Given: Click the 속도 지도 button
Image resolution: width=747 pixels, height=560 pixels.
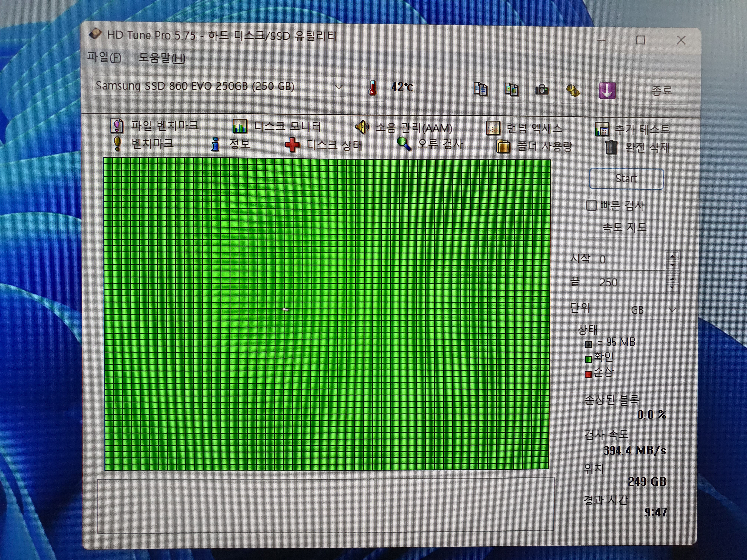Looking at the screenshot, I should tap(625, 228).
